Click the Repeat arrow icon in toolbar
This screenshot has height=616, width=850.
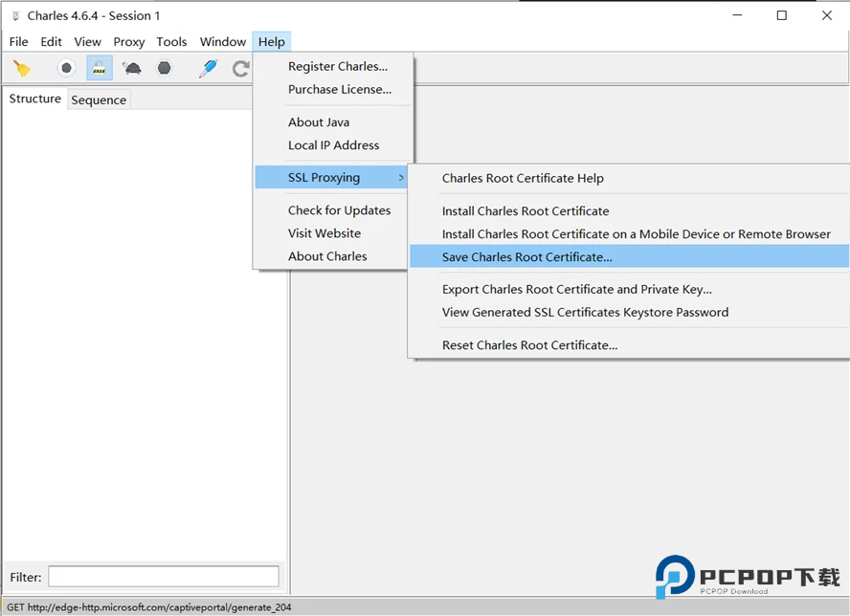pyautogui.click(x=240, y=68)
